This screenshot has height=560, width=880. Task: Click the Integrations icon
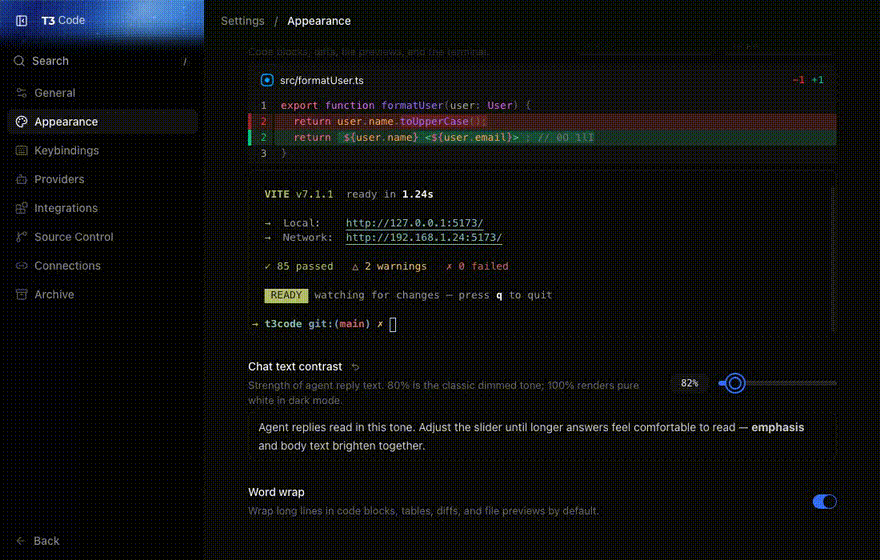click(x=21, y=208)
